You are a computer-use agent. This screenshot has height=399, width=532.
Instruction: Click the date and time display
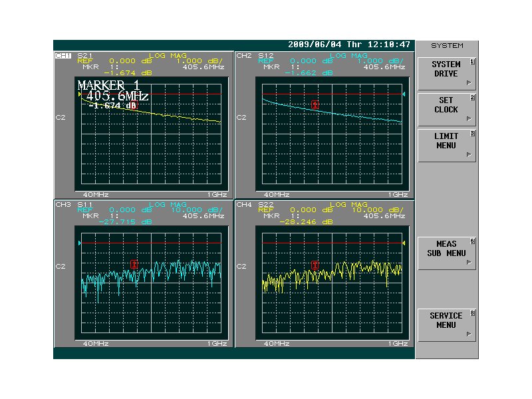tap(349, 45)
